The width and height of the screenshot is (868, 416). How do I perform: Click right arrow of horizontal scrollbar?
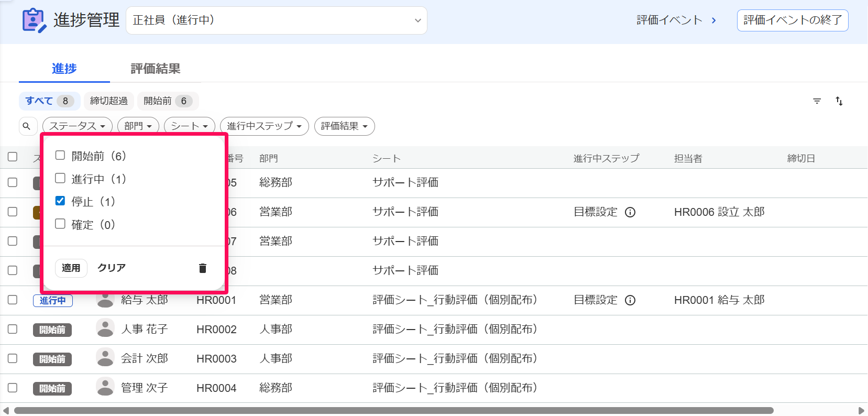[x=861, y=410]
